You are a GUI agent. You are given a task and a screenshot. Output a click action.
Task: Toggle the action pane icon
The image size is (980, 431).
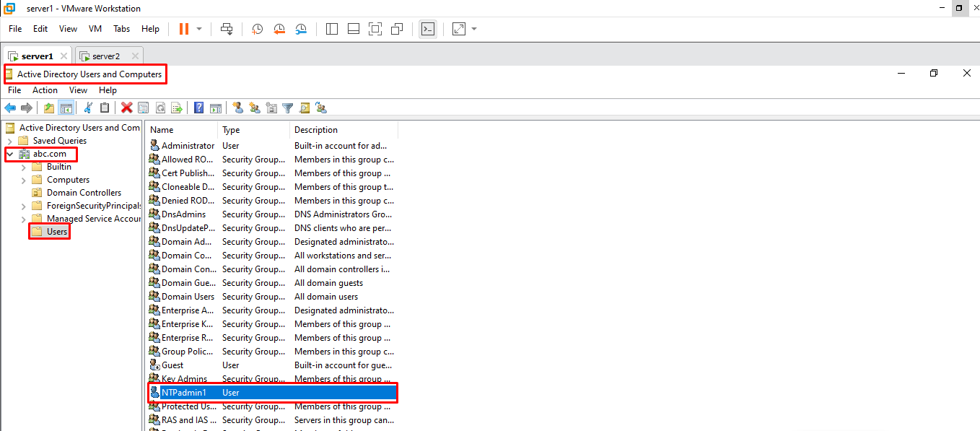click(215, 108)
